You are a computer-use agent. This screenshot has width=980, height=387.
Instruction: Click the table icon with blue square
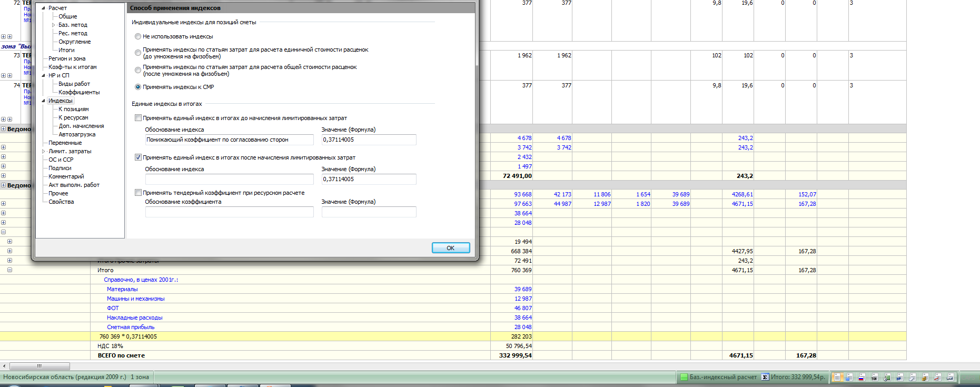(849, 377)
